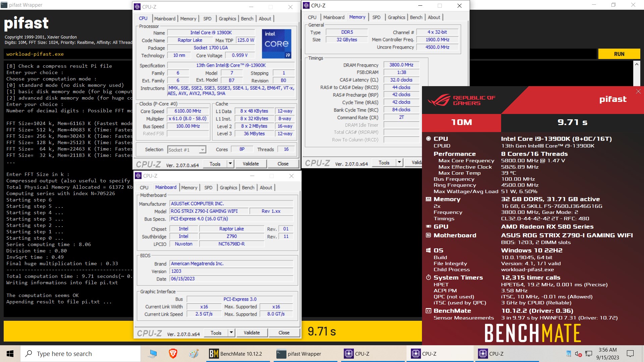Click the workload-pifast.exe field

[x=300, y=54]
